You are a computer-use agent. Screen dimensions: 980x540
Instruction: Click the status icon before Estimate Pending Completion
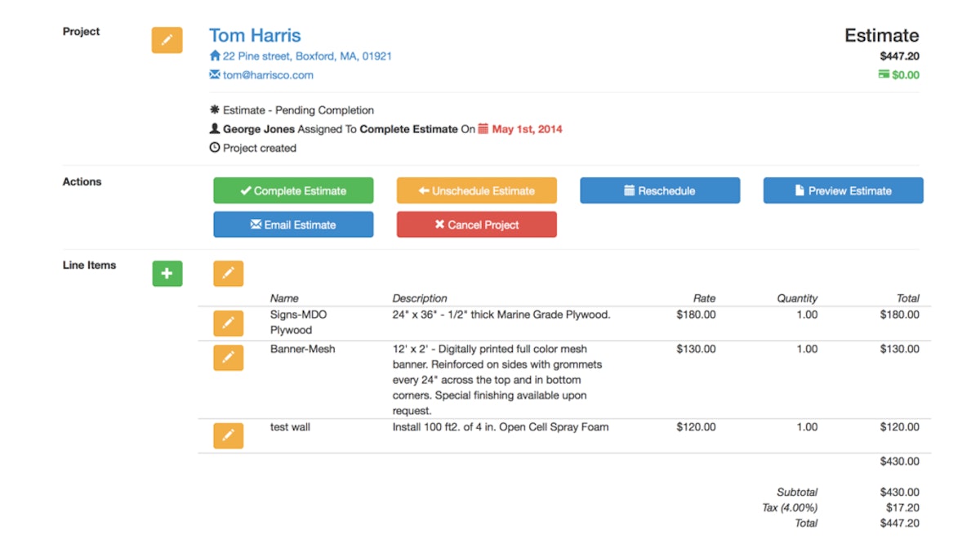click(213, 110)
